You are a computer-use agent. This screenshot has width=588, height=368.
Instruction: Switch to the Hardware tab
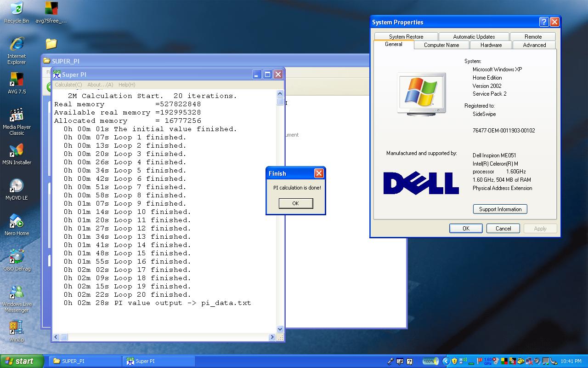point(491,45)
